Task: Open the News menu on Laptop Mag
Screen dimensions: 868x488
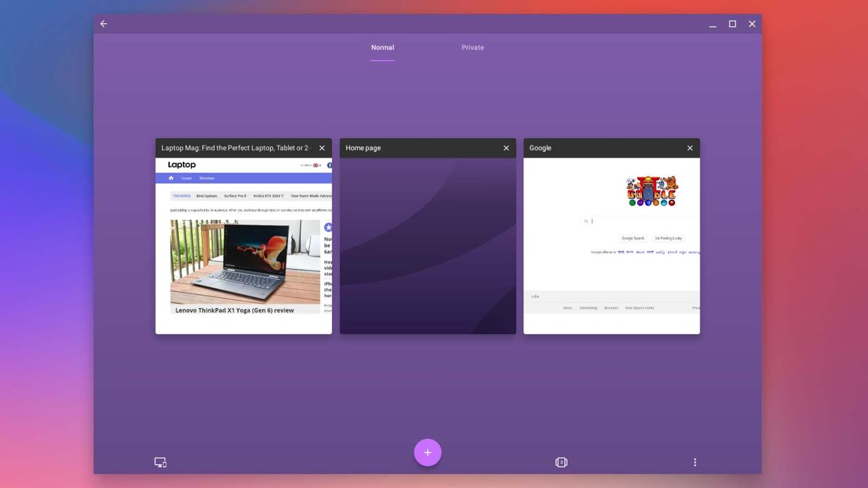Action: (187, 178)
